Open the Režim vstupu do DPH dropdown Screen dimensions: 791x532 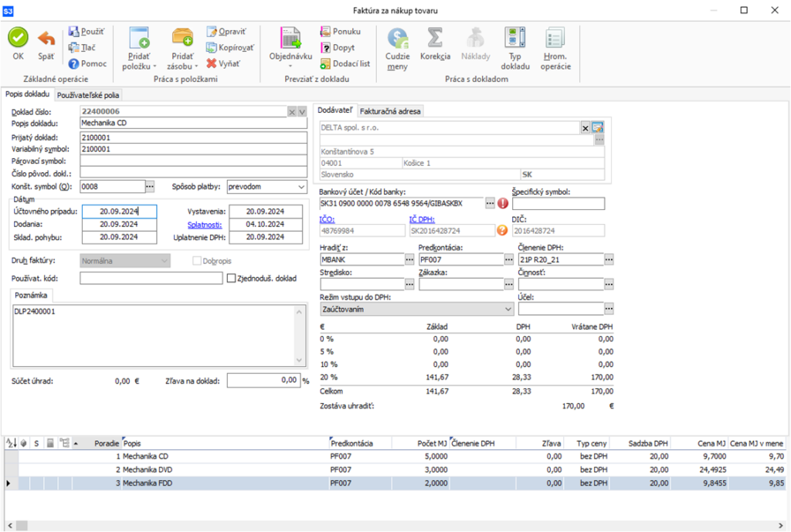(507, 309)
